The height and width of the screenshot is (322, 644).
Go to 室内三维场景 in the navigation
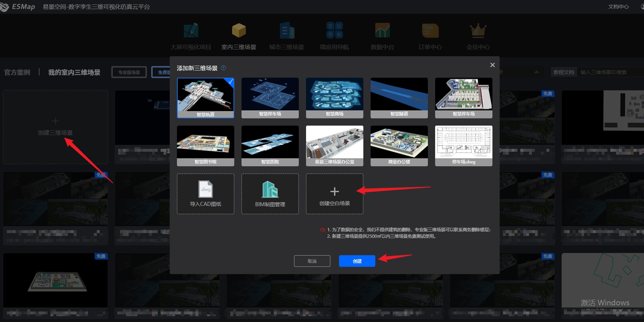239,36
